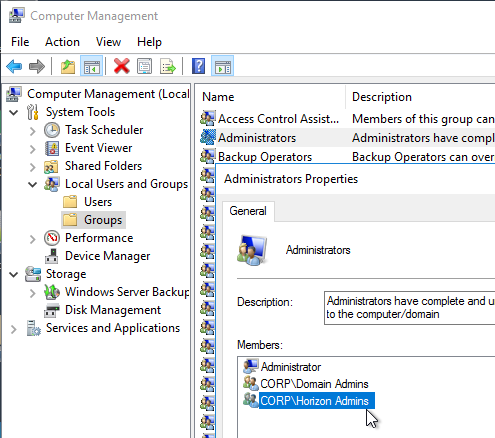Screen dimensions: 495x438
Task: Click the blue Help question mark icon
Action: click(x=199, y=66)
